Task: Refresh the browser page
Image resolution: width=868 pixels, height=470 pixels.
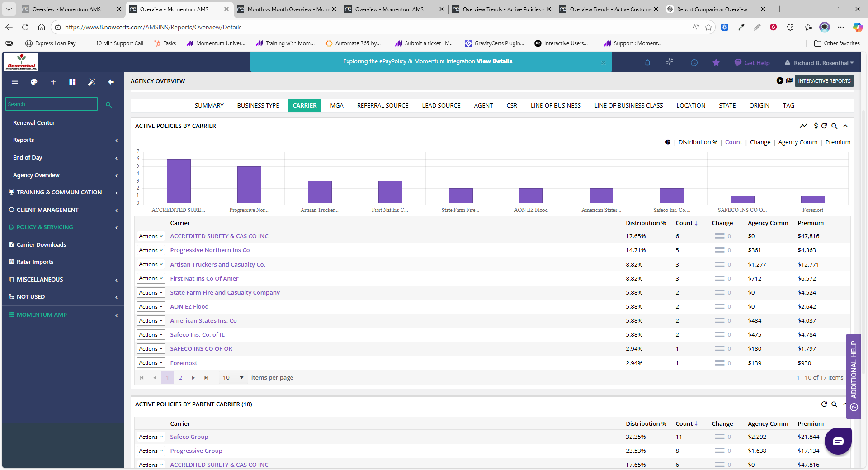Action: (25, 27)
